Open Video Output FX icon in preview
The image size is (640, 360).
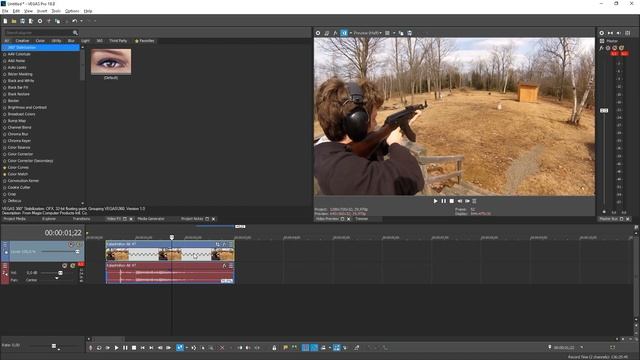[x=335, y=33]
